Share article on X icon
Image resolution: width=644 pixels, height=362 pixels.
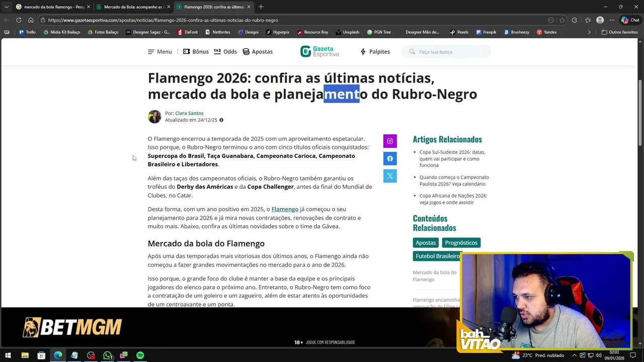(390, 176)
